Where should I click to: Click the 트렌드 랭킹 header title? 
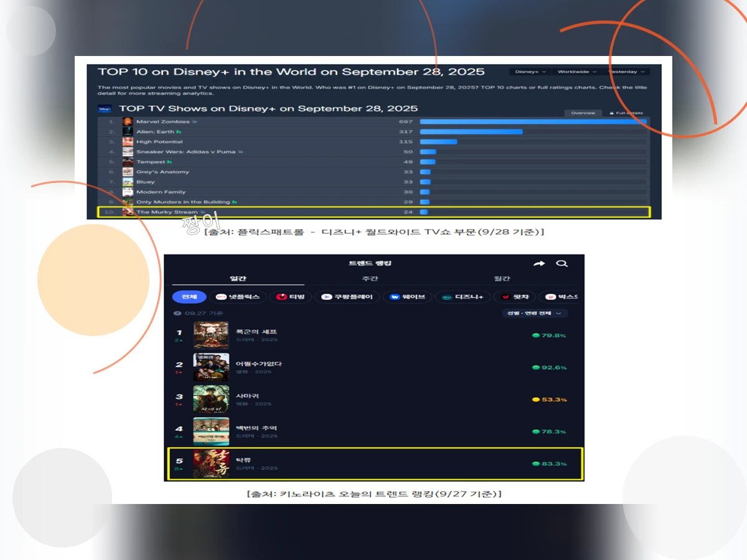pyautogui.click(x=370, y=263)
